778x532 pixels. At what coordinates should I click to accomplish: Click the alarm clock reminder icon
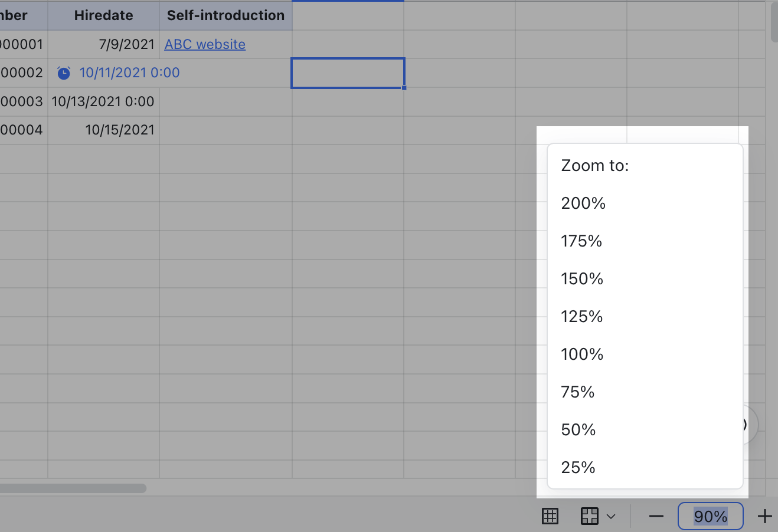[64, 73]
